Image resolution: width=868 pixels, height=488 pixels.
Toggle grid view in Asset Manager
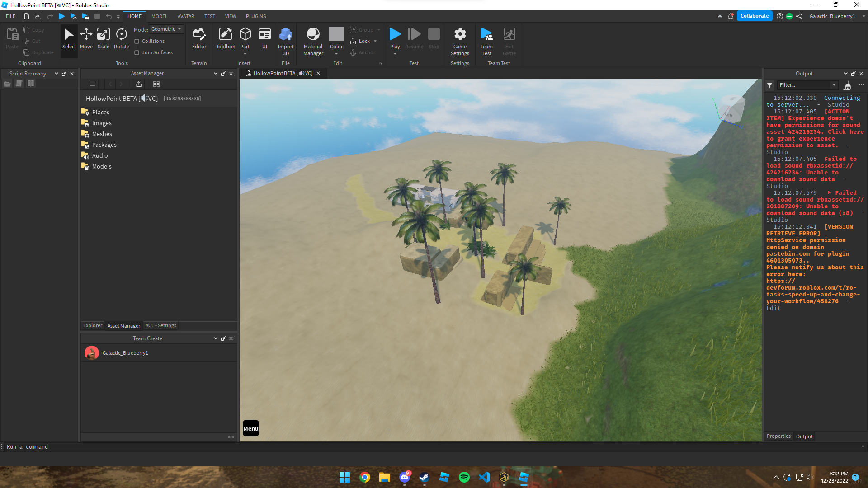point(156,84)
